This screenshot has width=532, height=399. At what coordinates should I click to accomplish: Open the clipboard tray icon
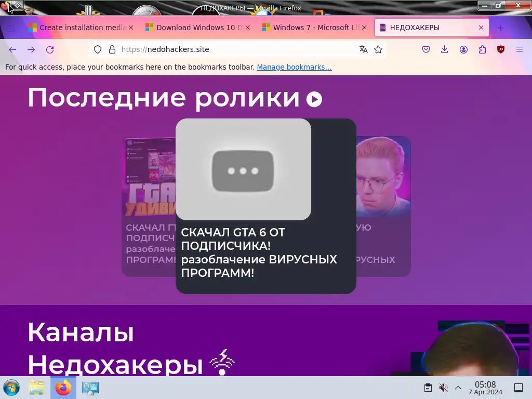(428, 388)
